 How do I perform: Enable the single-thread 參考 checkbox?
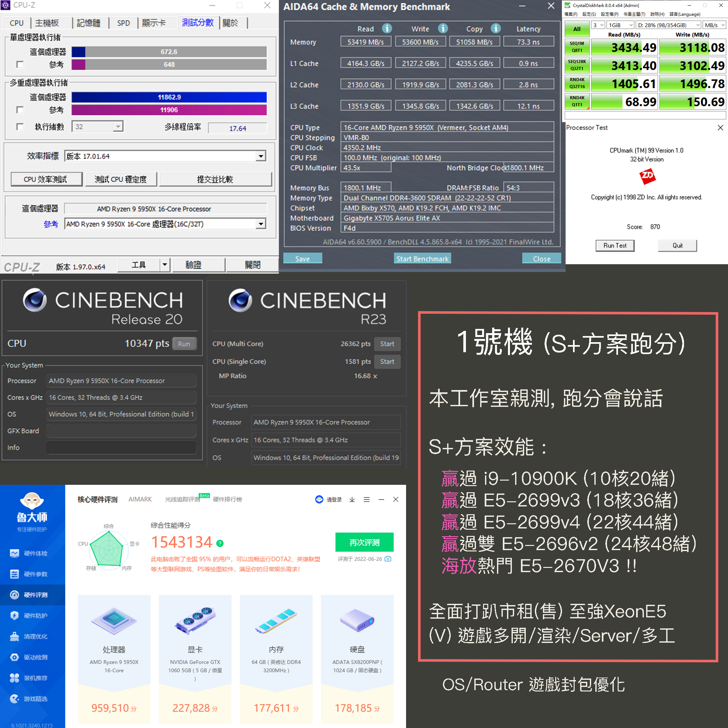(x=20, y=65)
